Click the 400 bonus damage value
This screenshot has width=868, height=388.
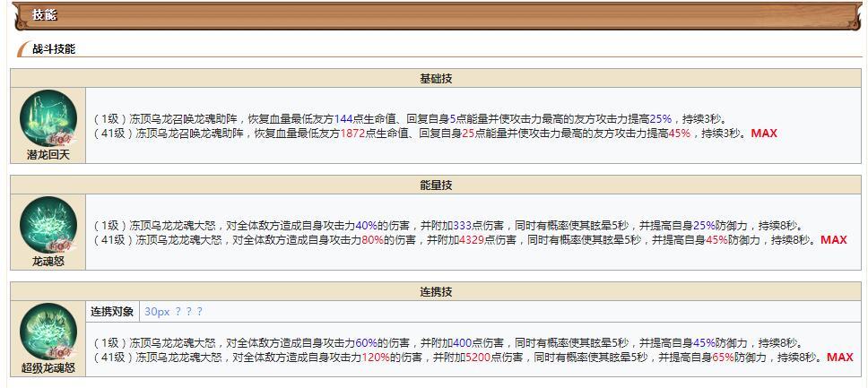(x=463, y=342)
